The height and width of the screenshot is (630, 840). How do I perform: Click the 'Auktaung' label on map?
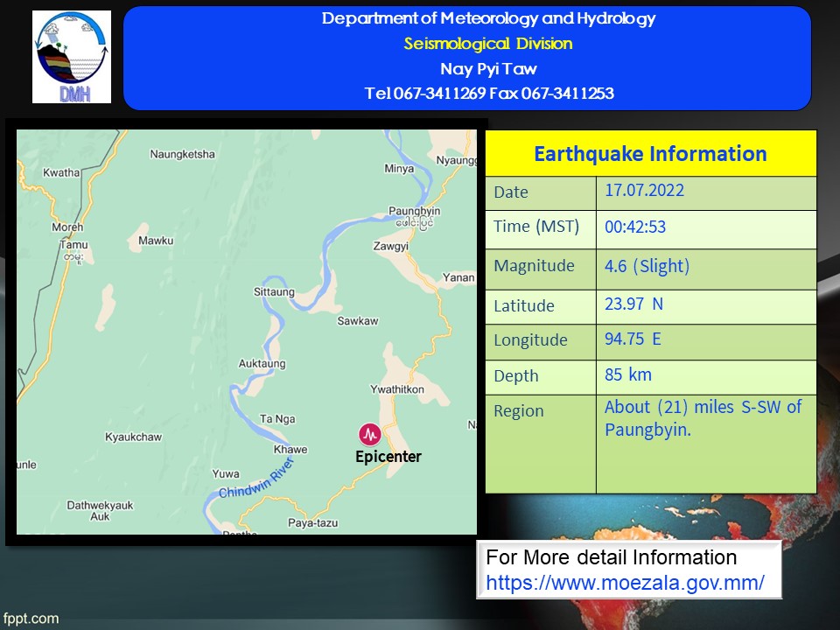tap(262, 364)
